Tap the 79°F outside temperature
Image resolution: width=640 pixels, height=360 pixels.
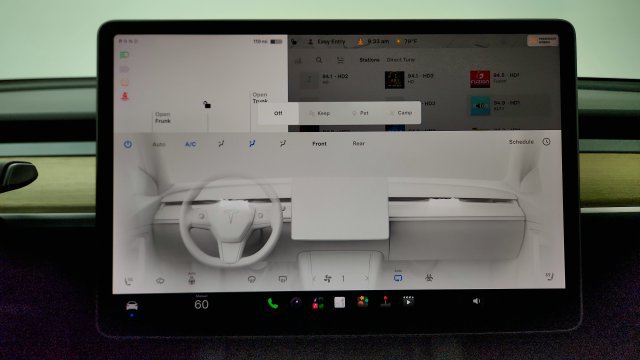(x=406, y=42)
